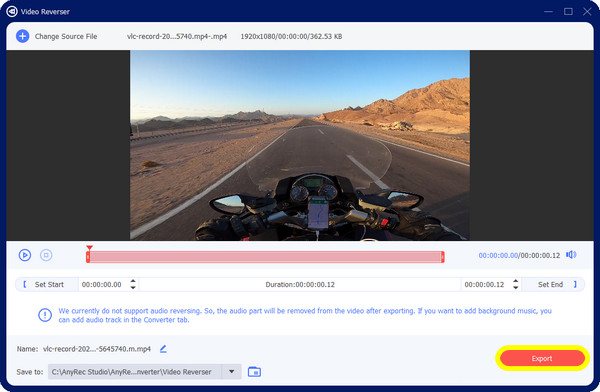Increase end time with the up stepper arrow

pyautogui.click(x=515, y=281)
